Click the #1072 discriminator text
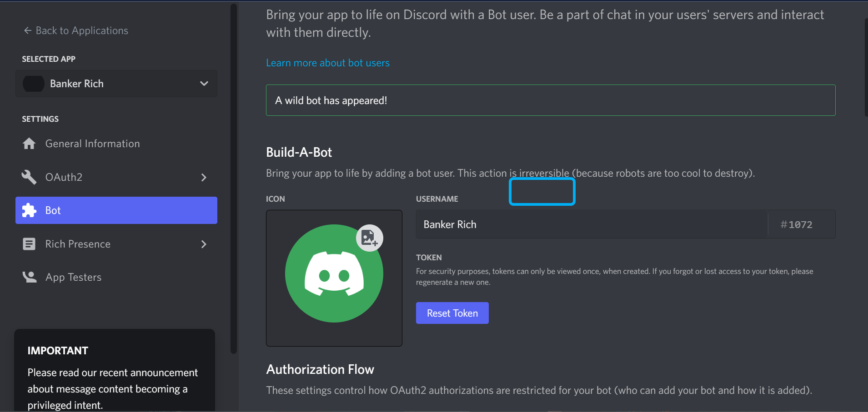Image resolution: width=868 pixels, height=412 pixels. coord(797,224)
